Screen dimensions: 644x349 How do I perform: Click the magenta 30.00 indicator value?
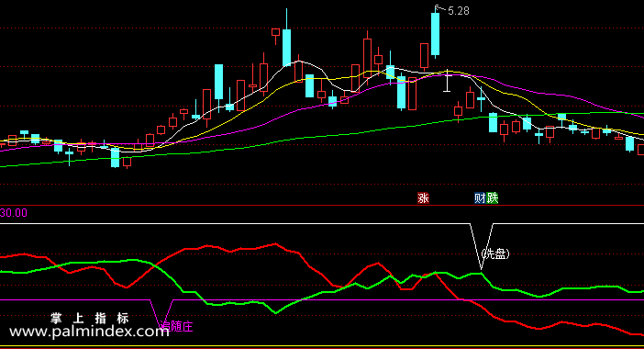point(14,213)
